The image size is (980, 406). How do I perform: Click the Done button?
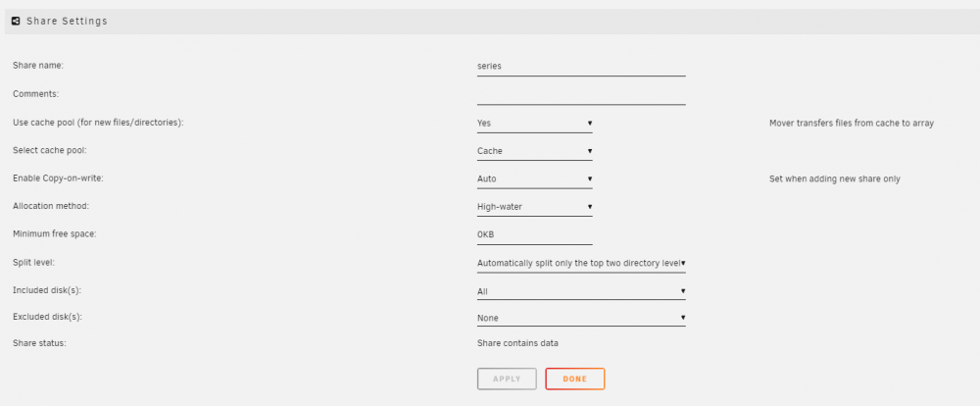click(x=575, y=380)
